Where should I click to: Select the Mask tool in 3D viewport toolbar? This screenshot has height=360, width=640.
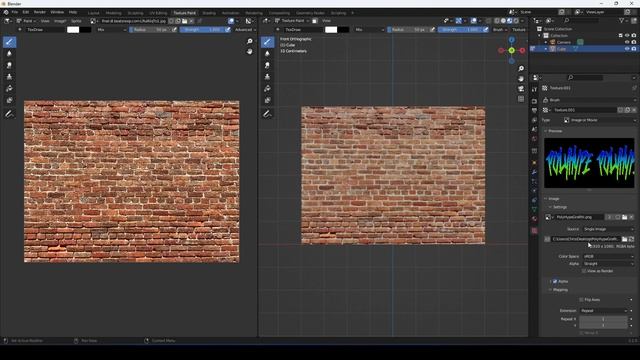(x=267, y=100)
